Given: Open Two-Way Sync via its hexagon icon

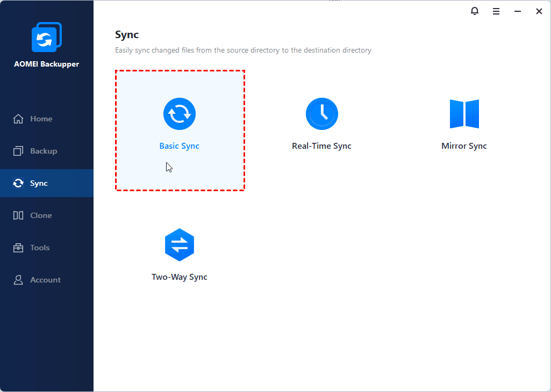Looking at the screenshot, I should coord(180,245).
